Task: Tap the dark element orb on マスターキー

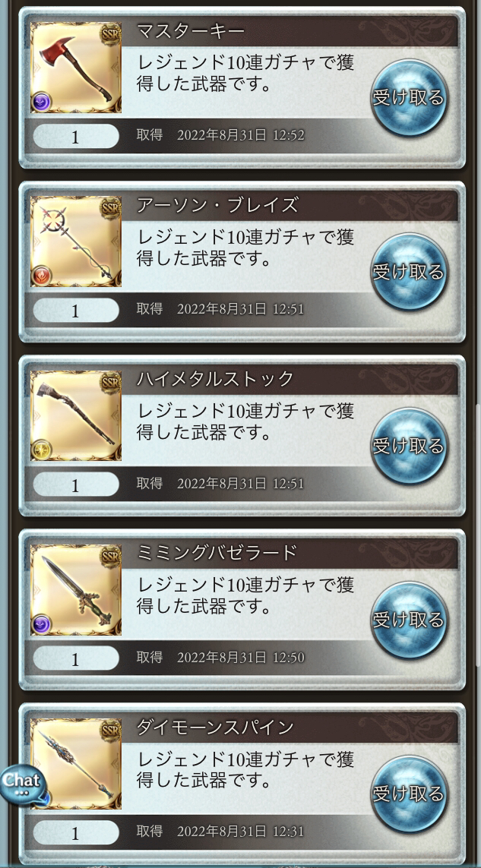Action: pyautogui.click(x=42, y=102)
